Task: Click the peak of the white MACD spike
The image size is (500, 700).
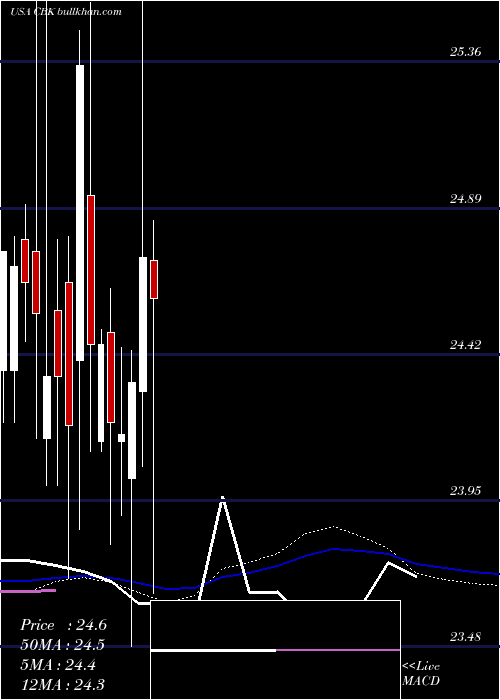Action: click(x=222, y=498)
